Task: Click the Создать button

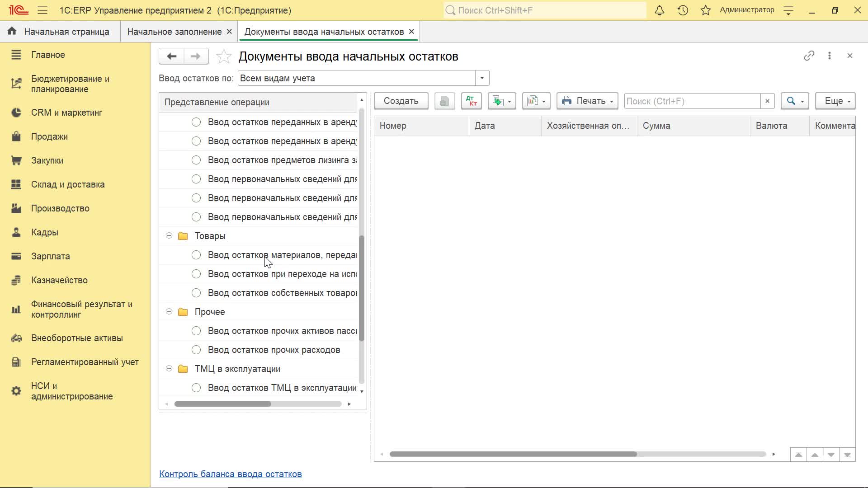Action: tap(401, 101)
